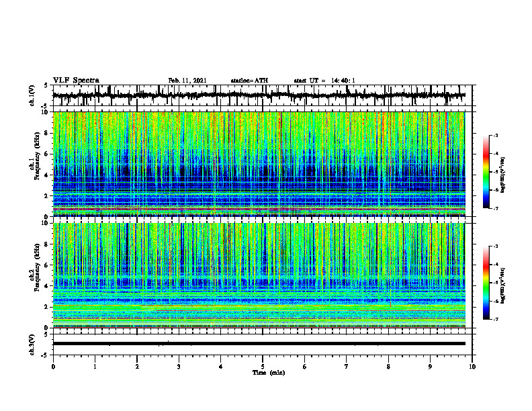Click time axis tick label "5"
Image resolution: width=532 pixels, height=411 pixels.
[263, 367]
